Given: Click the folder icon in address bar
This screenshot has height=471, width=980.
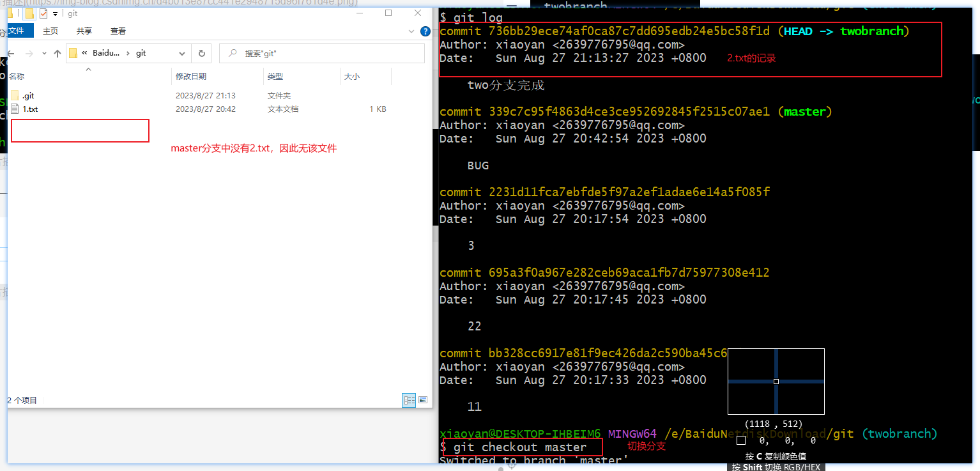Looking at the screenshot, I should click(x=73, y=54).
